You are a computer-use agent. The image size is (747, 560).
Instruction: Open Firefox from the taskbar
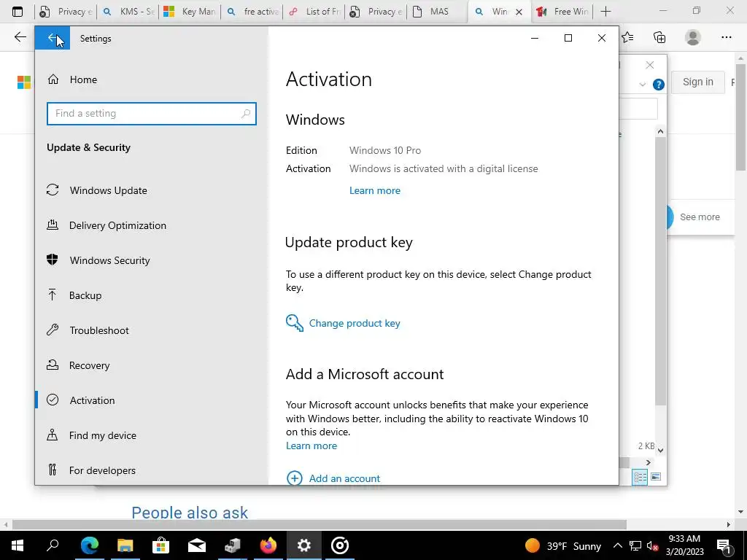click(x=268, y=545)
